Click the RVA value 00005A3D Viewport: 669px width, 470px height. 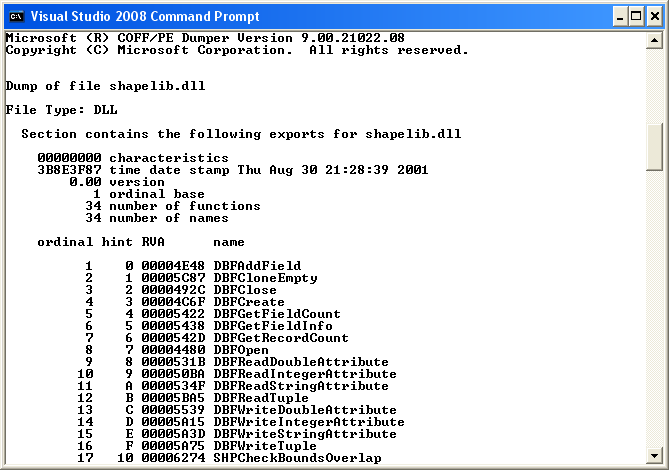coord(173,433)
